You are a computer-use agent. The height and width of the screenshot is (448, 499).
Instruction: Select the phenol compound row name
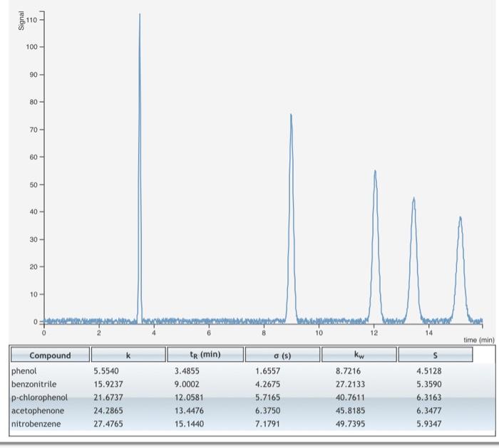tap(24, 371)
